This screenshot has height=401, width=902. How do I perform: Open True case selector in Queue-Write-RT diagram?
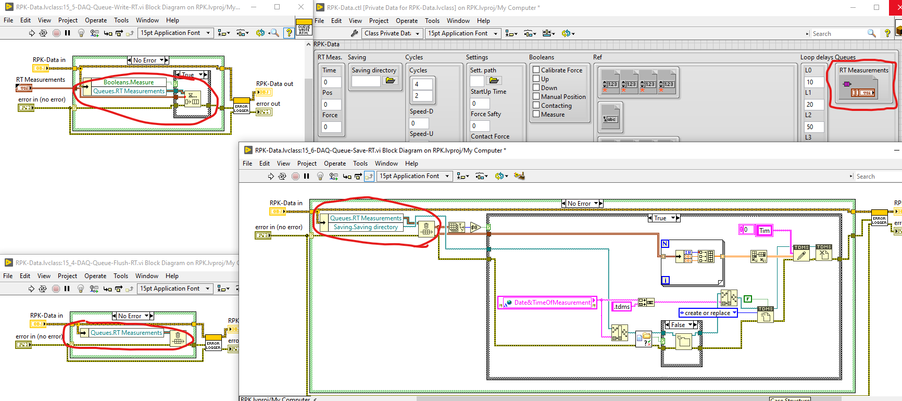[x=191, y=75]
